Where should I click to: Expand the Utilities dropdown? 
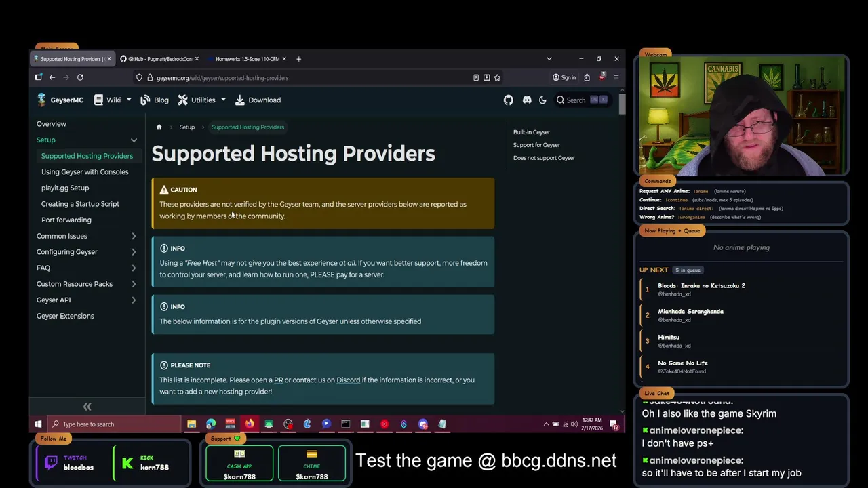[202, 100]
